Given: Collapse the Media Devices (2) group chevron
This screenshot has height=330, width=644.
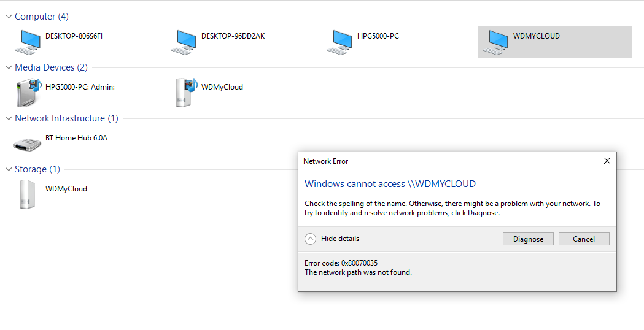Looking at the screenshot, I should point(9,67).
